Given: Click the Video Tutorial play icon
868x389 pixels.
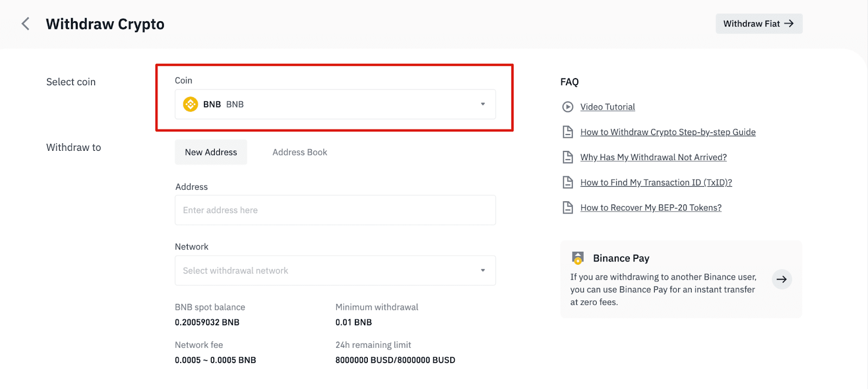Looking at the screenshot, I should [x=567, y=107].
